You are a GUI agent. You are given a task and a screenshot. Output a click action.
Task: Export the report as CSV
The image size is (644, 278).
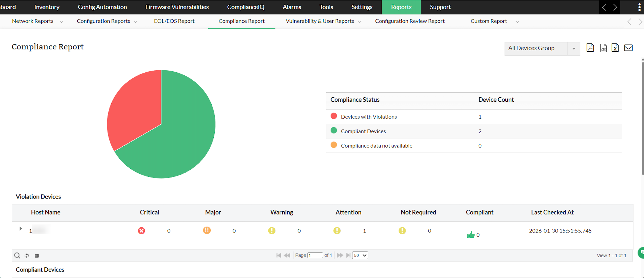[x=603, y=48]
